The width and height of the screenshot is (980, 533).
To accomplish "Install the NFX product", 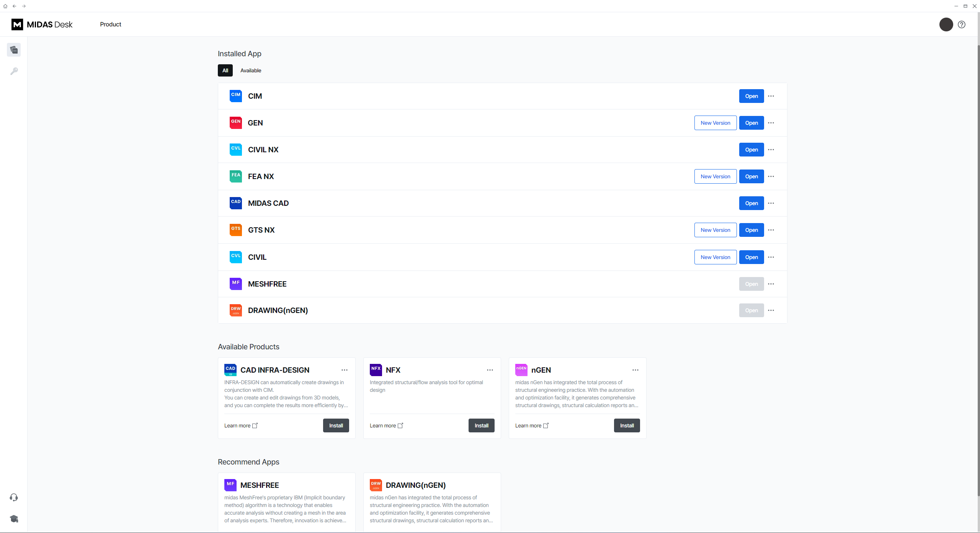I will 481,425.
